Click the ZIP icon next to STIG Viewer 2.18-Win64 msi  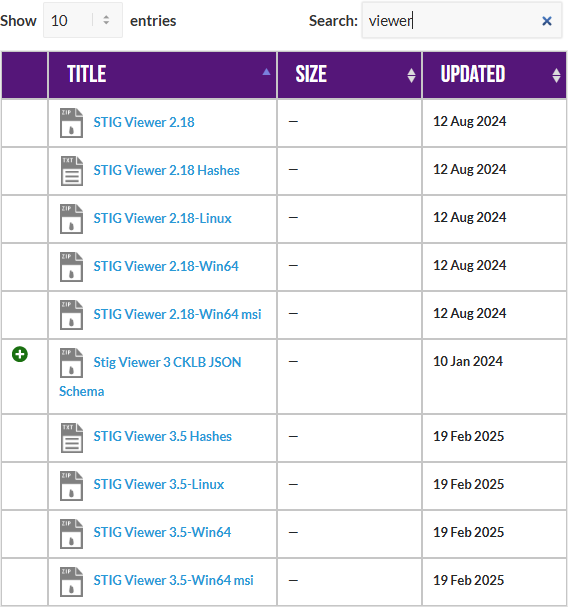click(71, 315)
